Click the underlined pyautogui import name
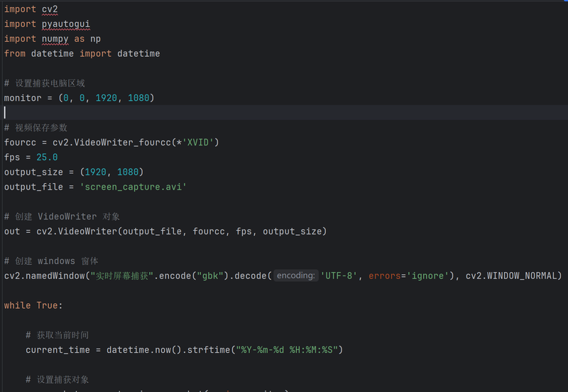This screenshot has width=568, height=392. [66, 23]
